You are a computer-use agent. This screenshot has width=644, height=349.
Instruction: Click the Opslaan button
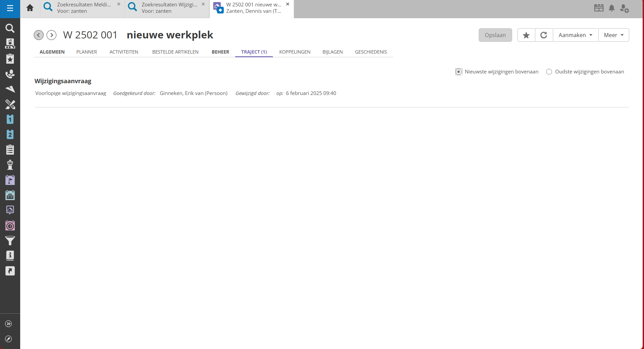[495, 35]
